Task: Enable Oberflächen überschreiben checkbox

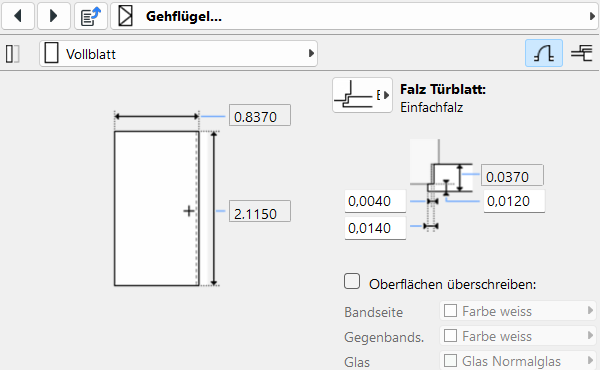Action: coord(352,281)
